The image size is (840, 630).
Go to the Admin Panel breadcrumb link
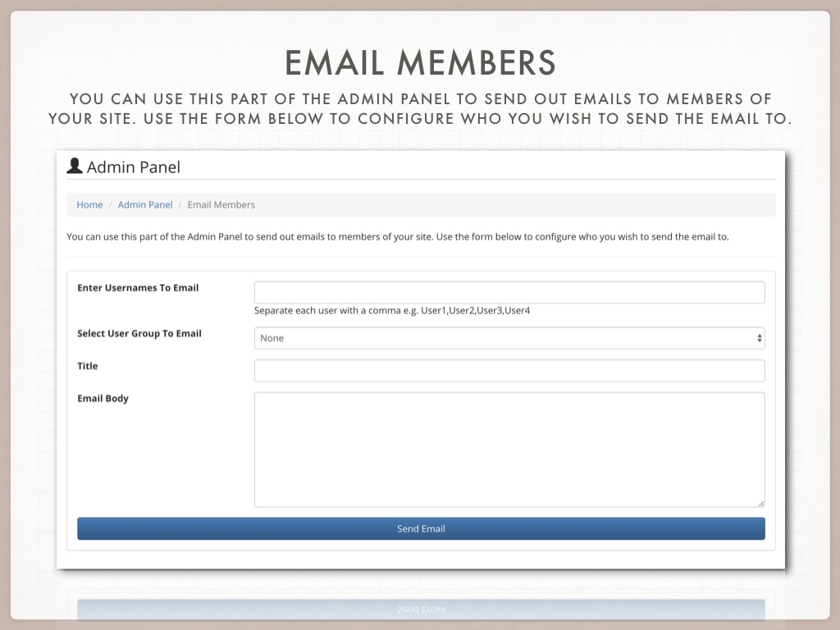(145, 204)
